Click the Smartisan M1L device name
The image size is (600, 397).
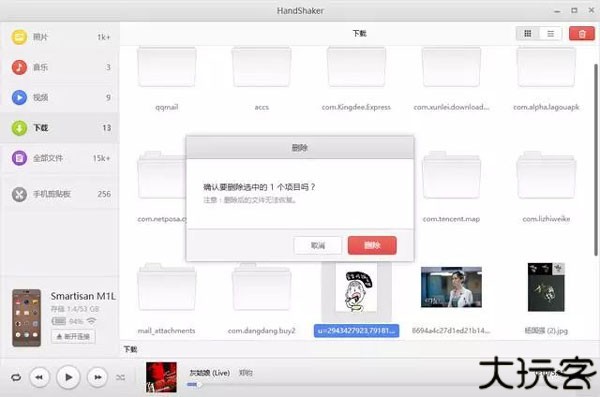coord(83,296)
